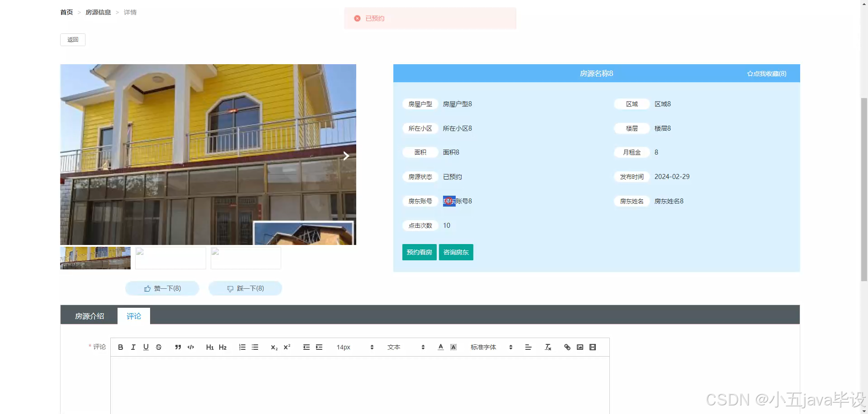Insert a hyperlink in the comment

(x=567, y=347)
